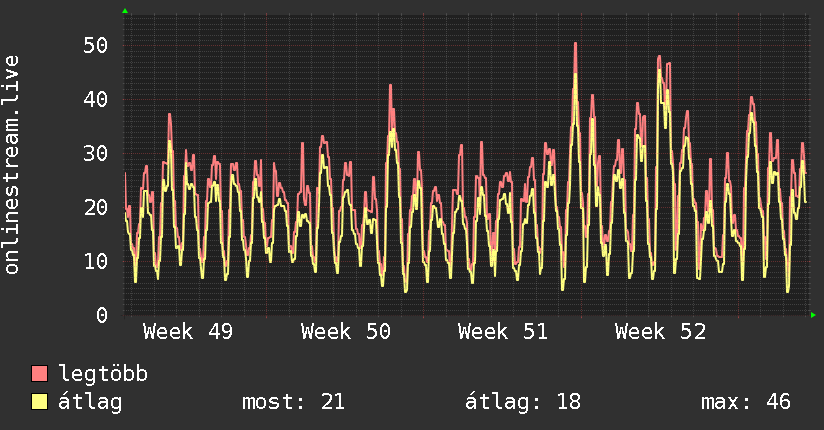Click the yellow átlag legend swatch
The height and width of the screenshot is (430, 824).
click(x=40, y=402)
